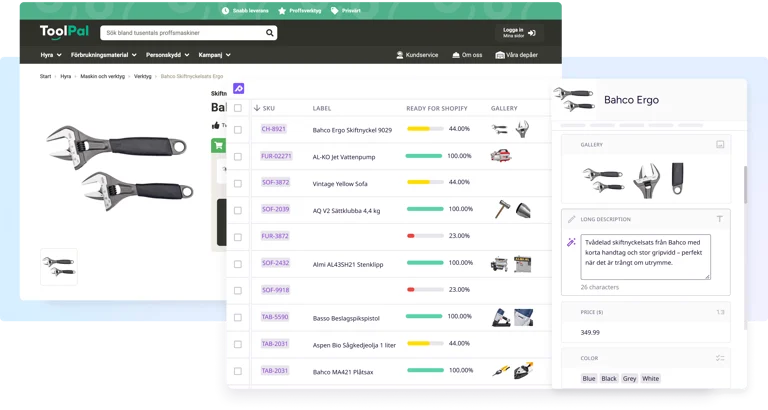Click the CH-8921 SKU tag

point(273,129)
